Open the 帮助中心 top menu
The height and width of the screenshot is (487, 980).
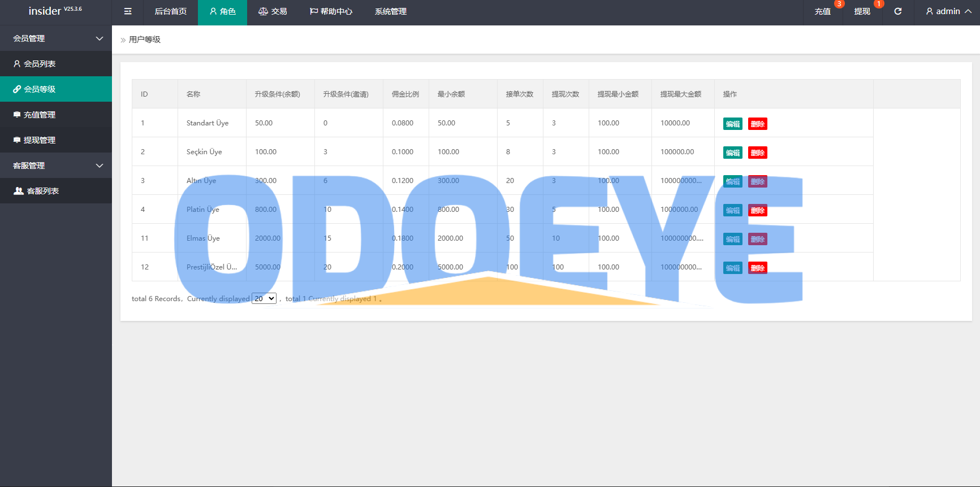[331, 11]
